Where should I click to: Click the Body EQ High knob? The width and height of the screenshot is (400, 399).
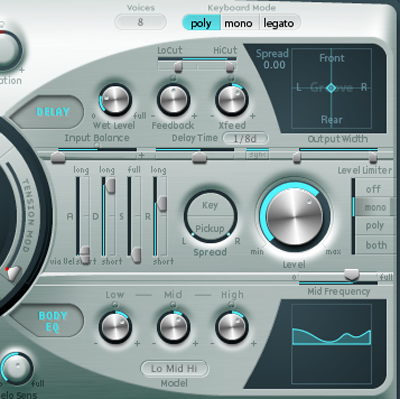(x=232, y=327)
